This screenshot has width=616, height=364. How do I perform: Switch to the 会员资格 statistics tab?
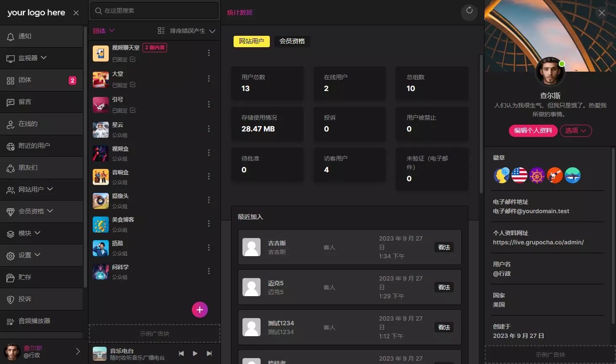(x=292, y=41)
